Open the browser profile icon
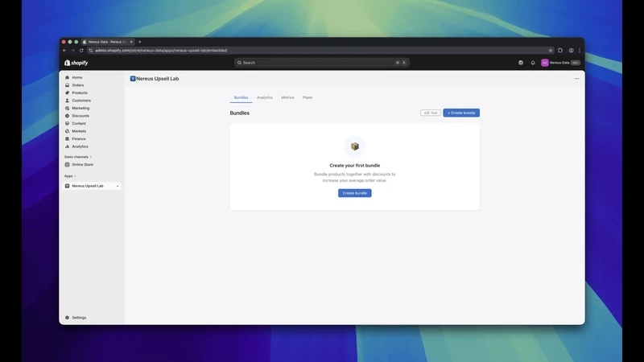 pos(571,51)
